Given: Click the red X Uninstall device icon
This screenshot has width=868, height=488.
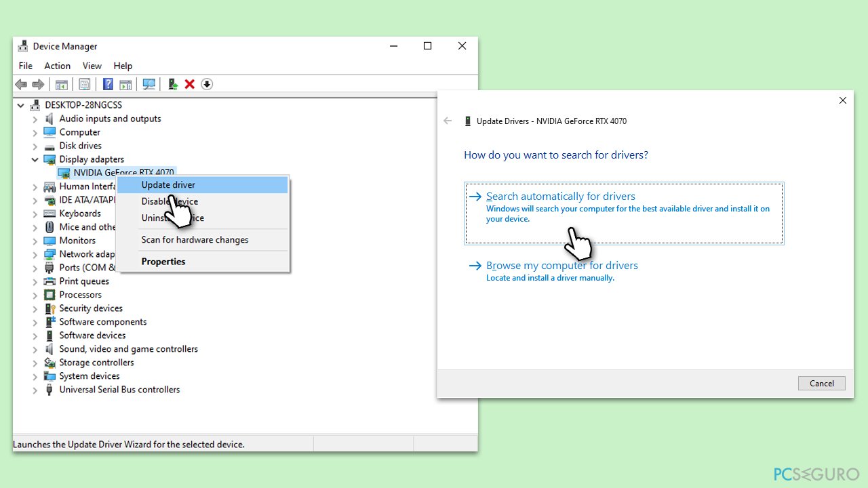Looking at the screenshot, I should tap(190, 84).
